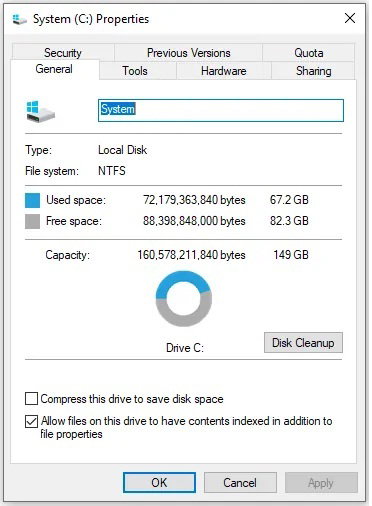The height and width of the screenshot is (506, 372).
Task: Go to the Tools tab
Action: pos(135,71)
